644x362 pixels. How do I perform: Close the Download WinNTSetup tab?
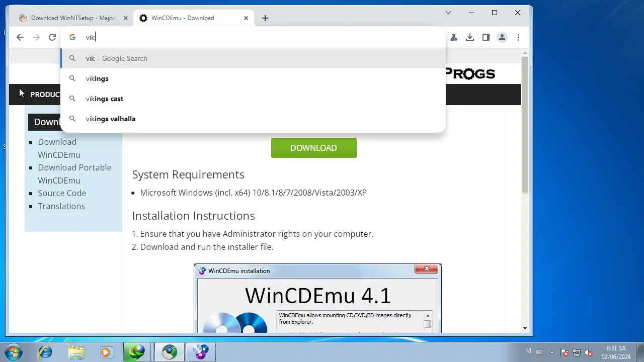click(126, 18)
